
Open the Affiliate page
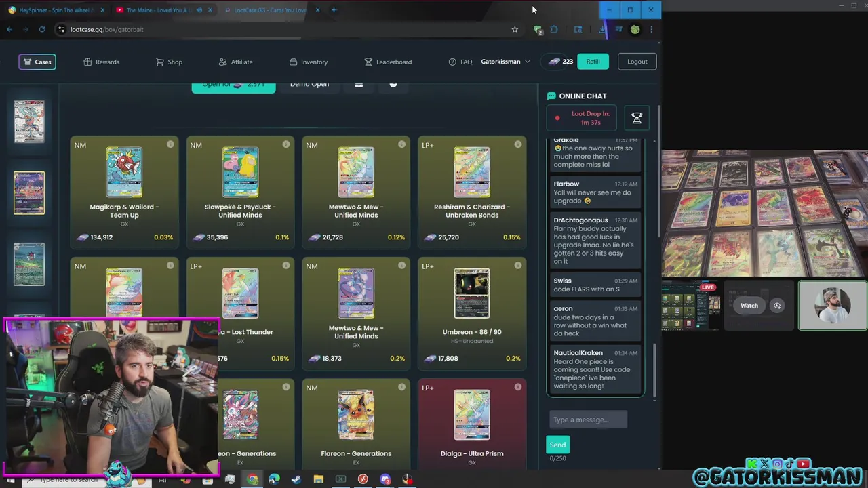point(235,62)
